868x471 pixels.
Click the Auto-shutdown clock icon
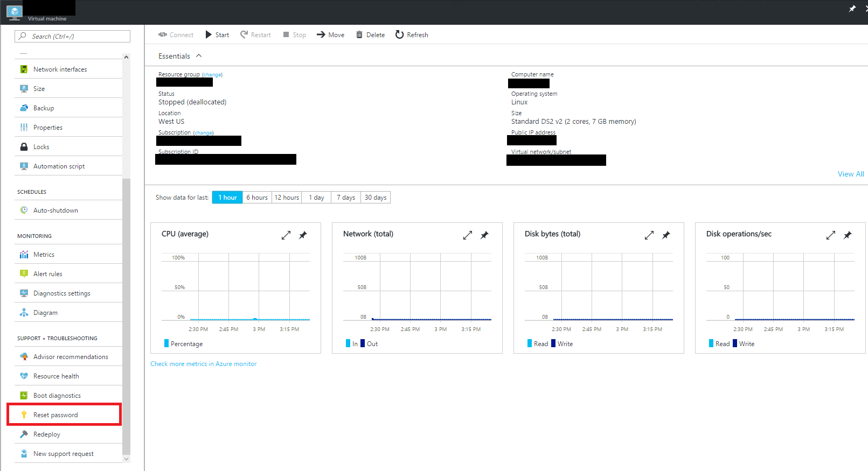pos(24,210)
